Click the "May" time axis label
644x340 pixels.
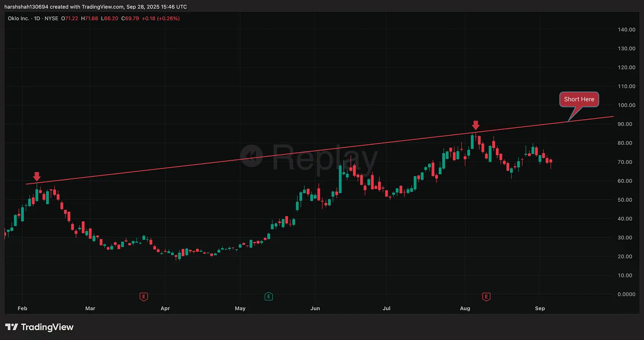[240, 308]
